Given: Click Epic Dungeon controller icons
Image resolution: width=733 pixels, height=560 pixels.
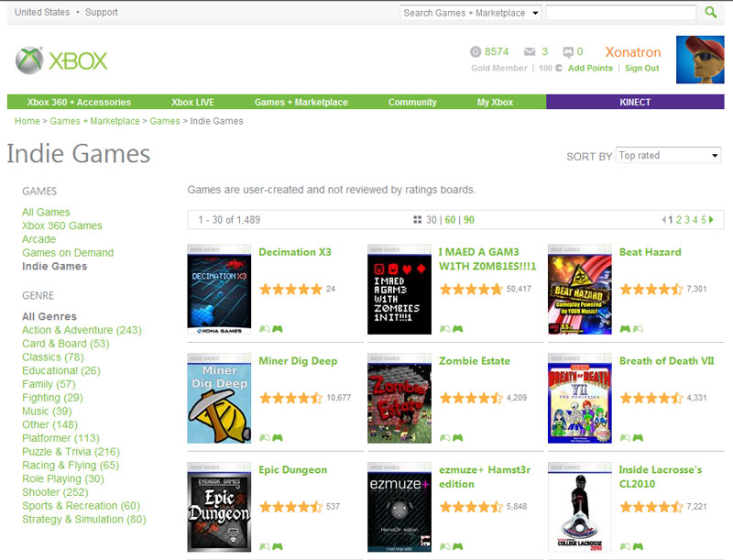Looking at the screenshot, I should point(271,546).
